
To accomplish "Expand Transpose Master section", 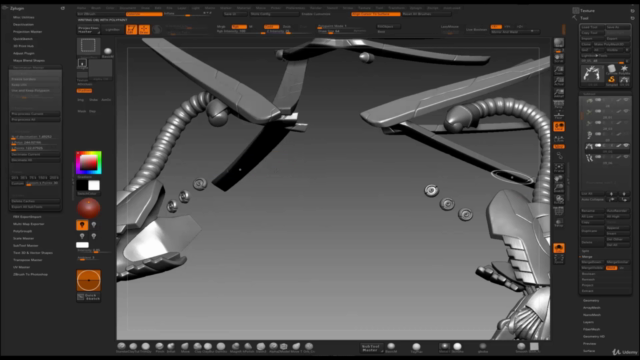I will coord(27,260).
